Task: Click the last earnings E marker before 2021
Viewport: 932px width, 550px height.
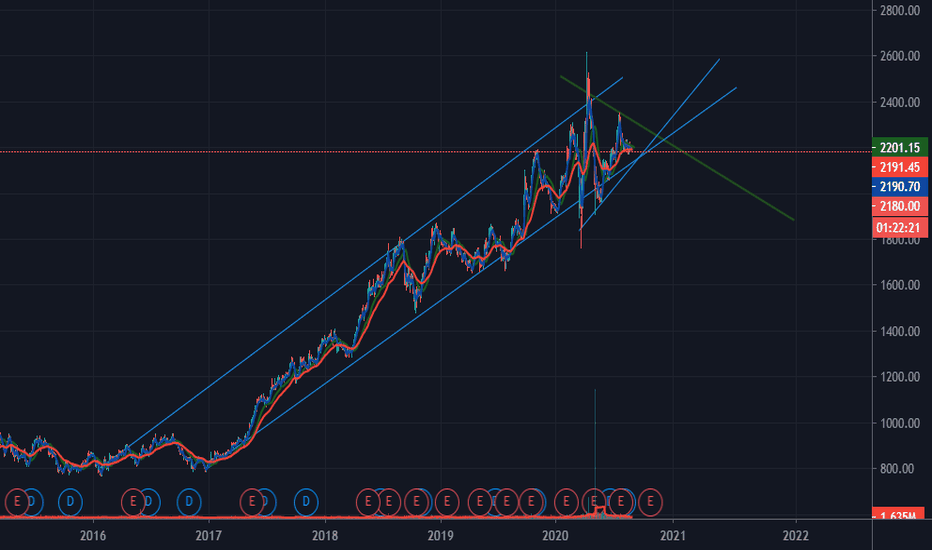Action: [x=650, y=502]
